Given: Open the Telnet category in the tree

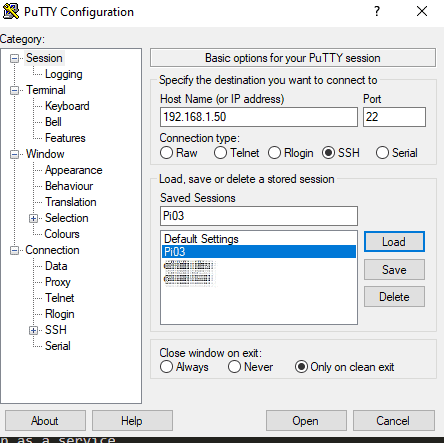Looking at the screenshot, I should coord(60,298).
